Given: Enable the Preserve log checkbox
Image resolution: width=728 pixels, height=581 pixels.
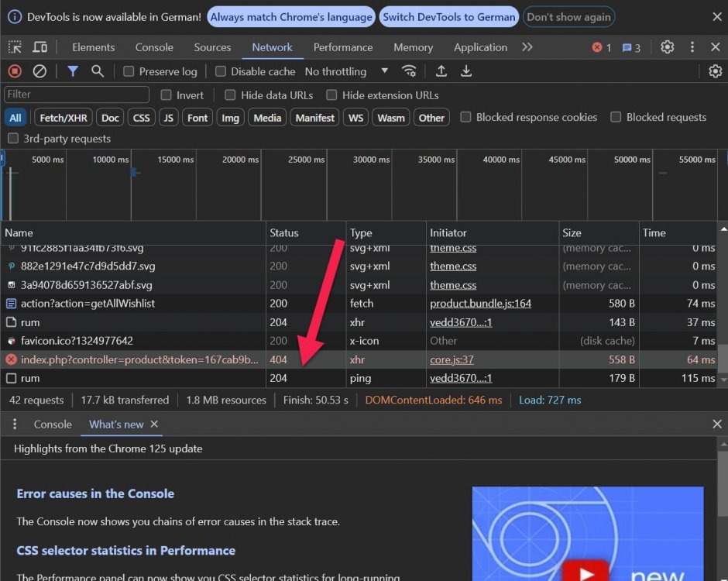Looking at the screenshot, I should 129,71.
